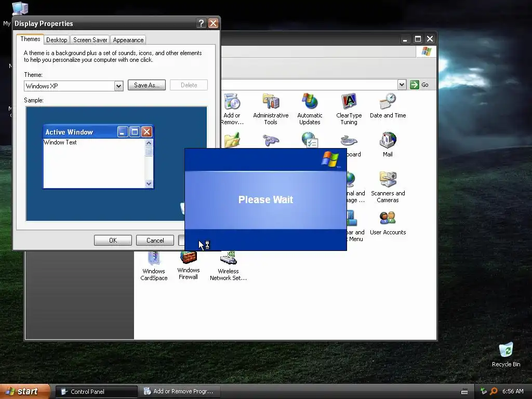
Task: Click Cancel in Display Properties
Action: click(x=155, y=240)
